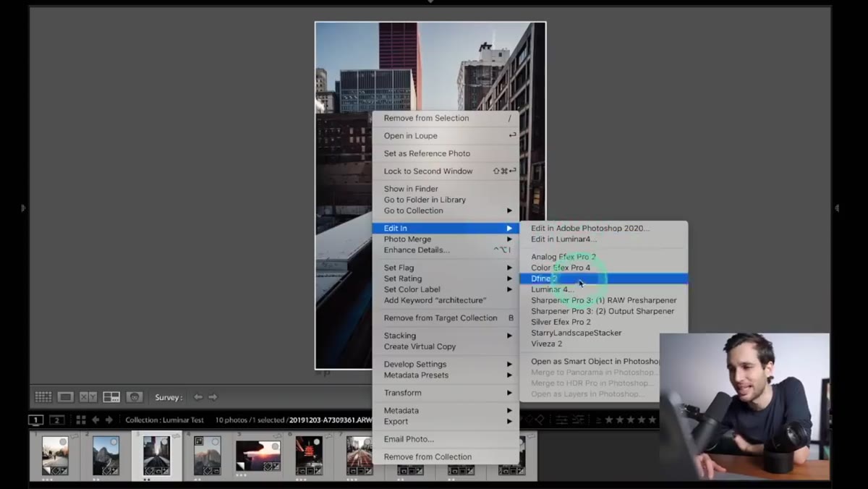Screen dimensions: 868x489
Task: Show the left panel via edge arrow
Action: pyautogui.click(x=23, y=208)
